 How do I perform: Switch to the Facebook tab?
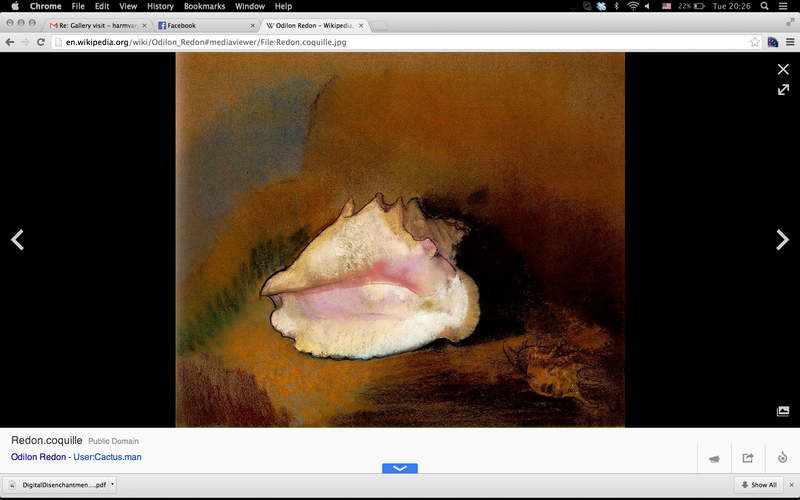[x=204, y=26]
